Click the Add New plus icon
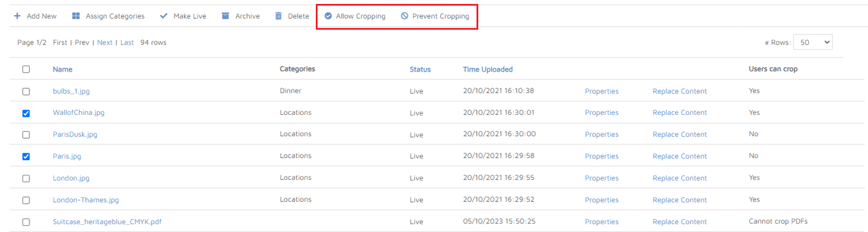Screen dimensions: 868x232 (18, 16)
